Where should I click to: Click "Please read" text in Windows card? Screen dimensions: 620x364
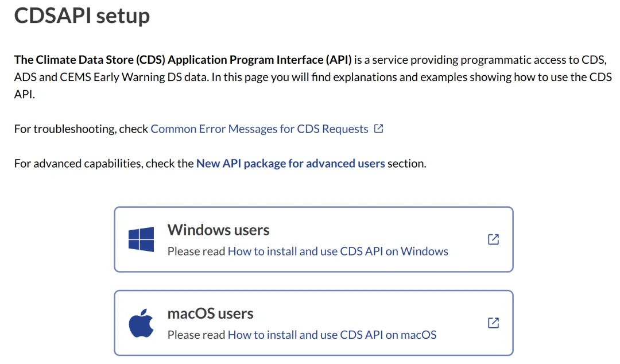coord(196,251)
